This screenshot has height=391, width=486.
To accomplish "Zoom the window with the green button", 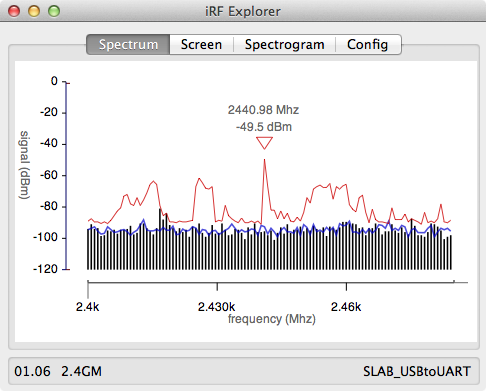I will click(x=54, y=11).
